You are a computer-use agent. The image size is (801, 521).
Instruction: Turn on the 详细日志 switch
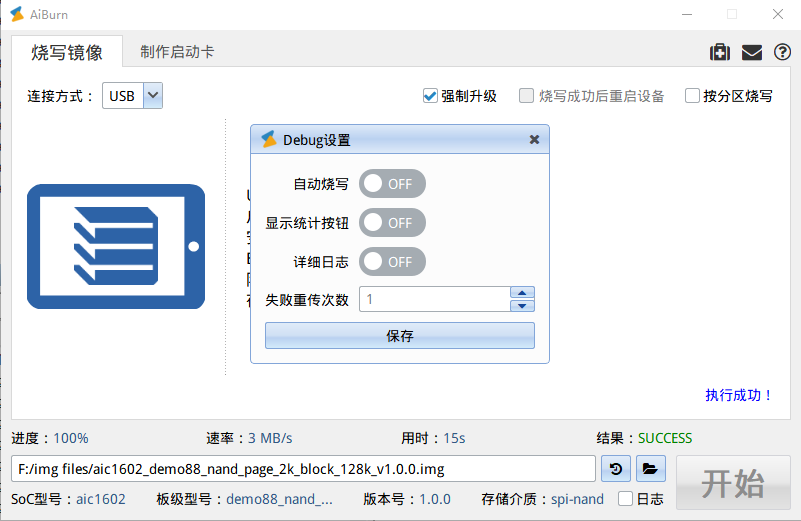[392, 262]
